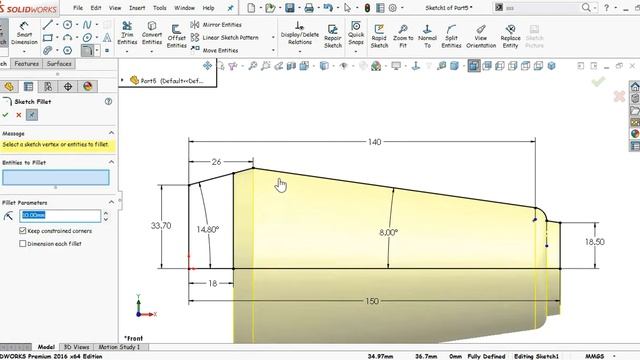Click fillet radius input field
The width and height of the screenshot is (640, 360).
(60, 216)
